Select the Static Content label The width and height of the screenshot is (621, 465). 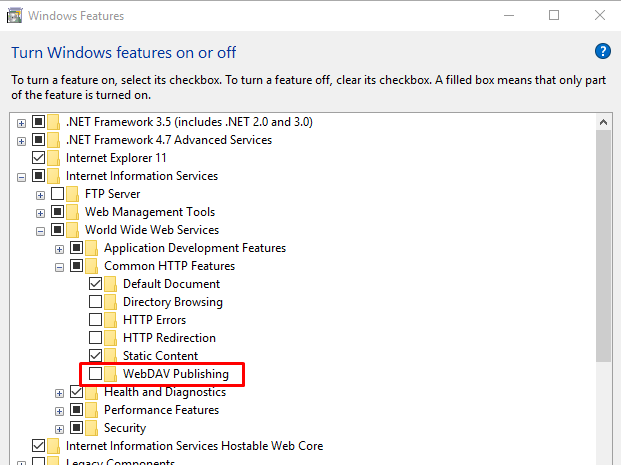click(160, 356)
